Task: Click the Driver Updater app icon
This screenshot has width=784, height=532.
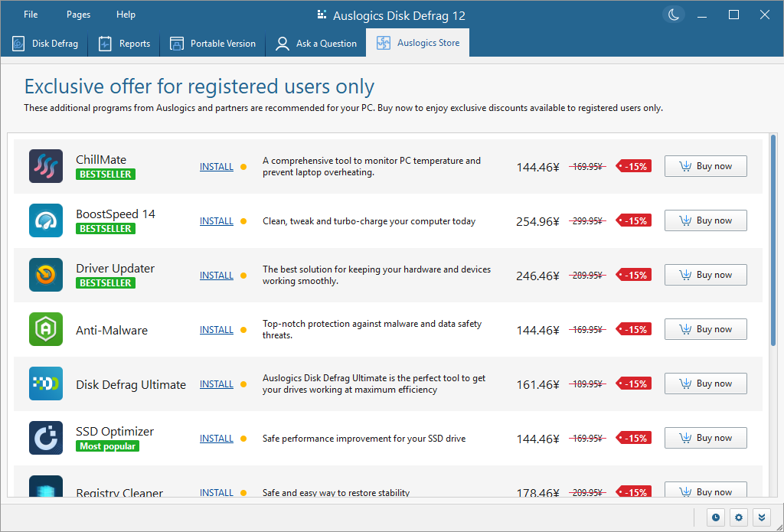Action: [46, 275]
